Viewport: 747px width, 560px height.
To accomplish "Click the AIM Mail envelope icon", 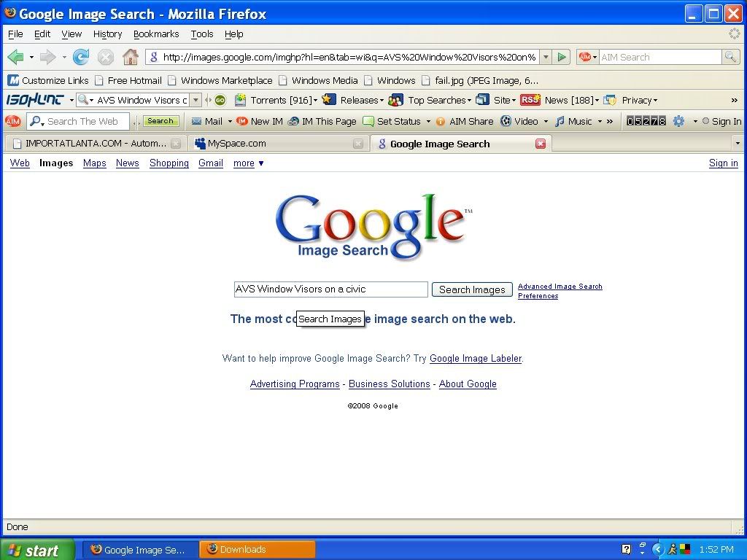I will coord(197,122).
